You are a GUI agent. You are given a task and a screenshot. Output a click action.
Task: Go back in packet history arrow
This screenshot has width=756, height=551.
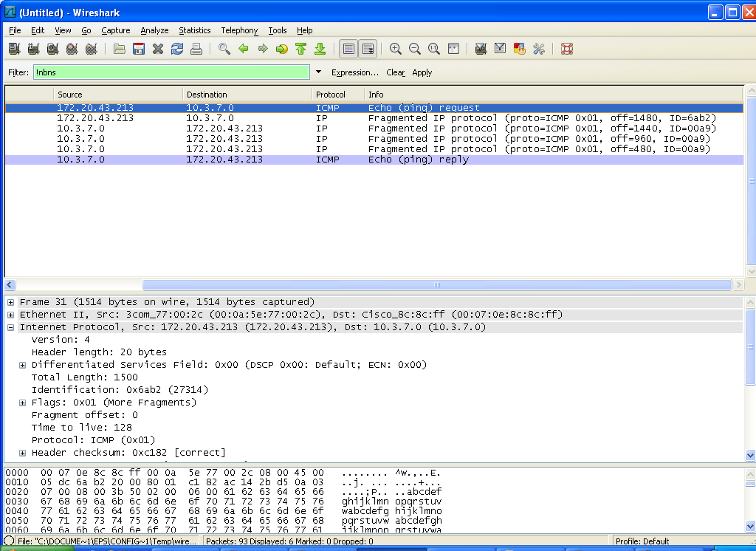[244, 49]
